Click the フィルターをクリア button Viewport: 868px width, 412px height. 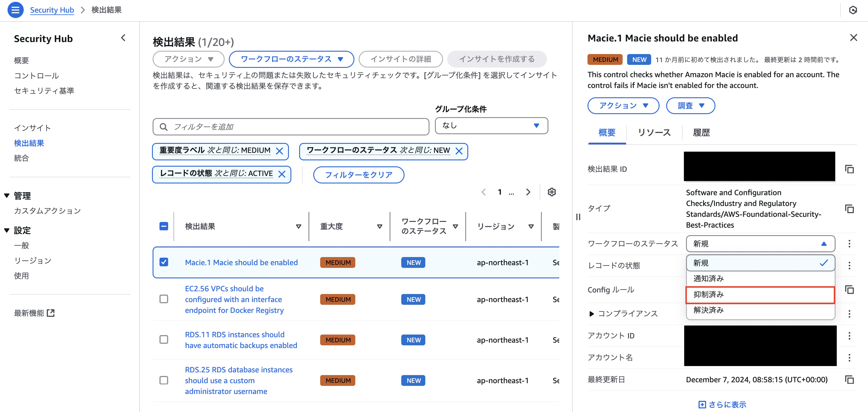pyautogui.click(x=359, y=175)
